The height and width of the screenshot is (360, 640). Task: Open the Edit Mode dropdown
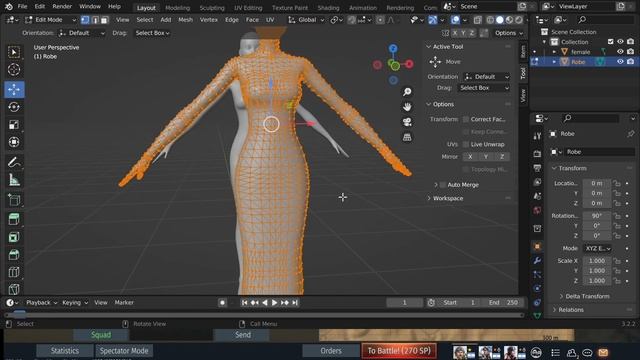[51, 20]
